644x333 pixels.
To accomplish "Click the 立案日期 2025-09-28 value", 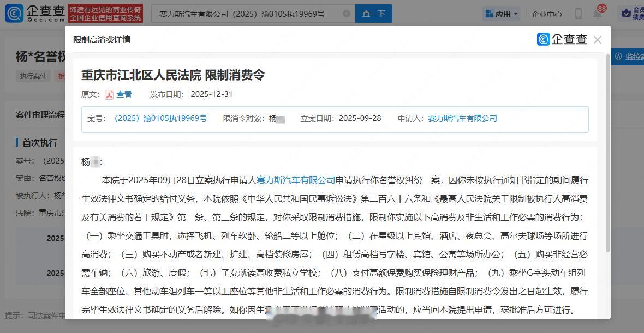I will coord(360,118).
